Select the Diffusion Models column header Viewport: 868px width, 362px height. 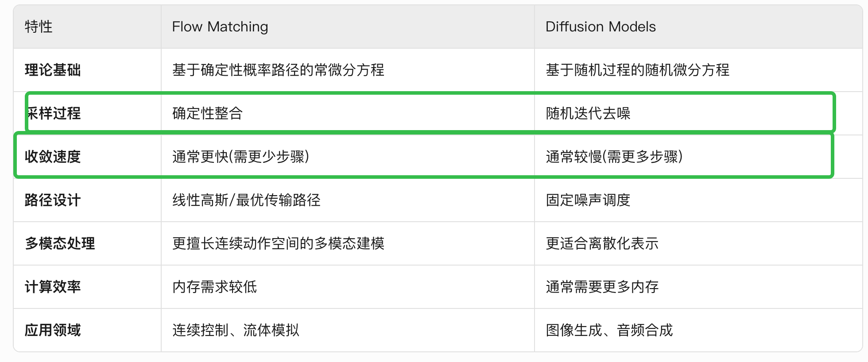(601, 27)
